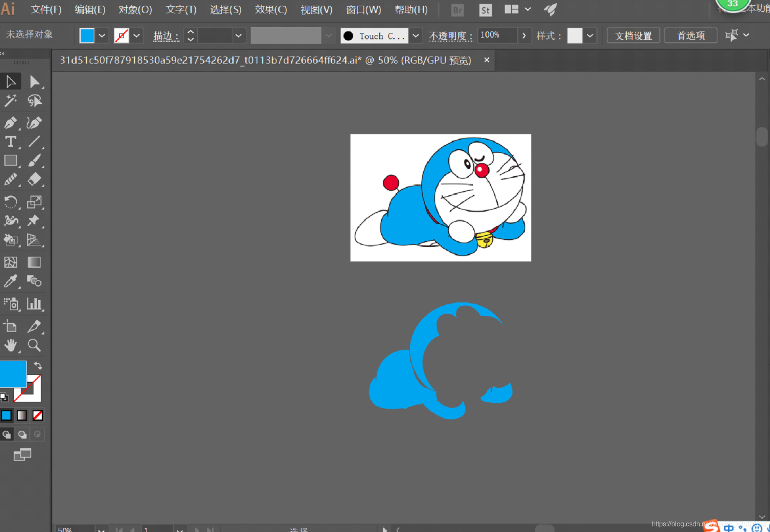Set paint mode to None

(38, 415)
